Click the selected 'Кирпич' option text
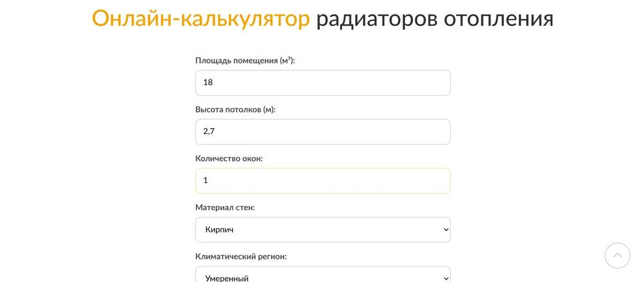Viewport: 644px width, 282px height. coord(219,230)
